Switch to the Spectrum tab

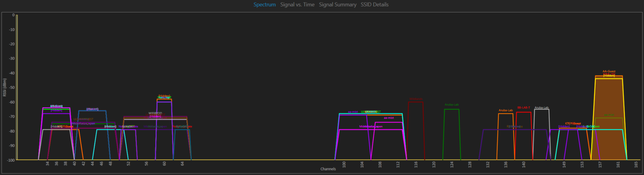pos(264,4)
